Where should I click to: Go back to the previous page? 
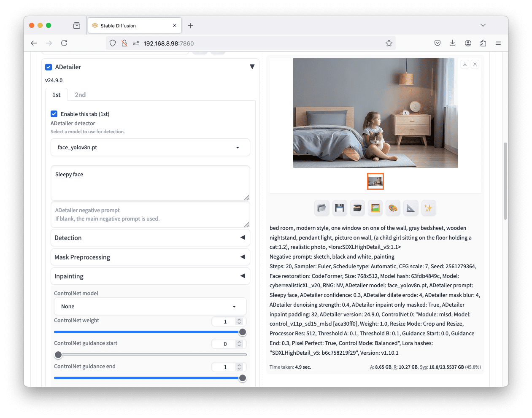pos(34,43)
